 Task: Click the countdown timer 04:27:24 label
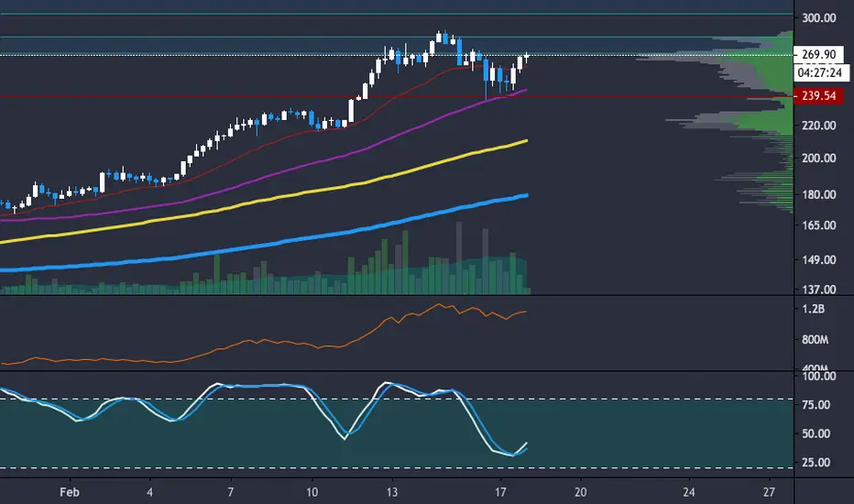[820, 72]
